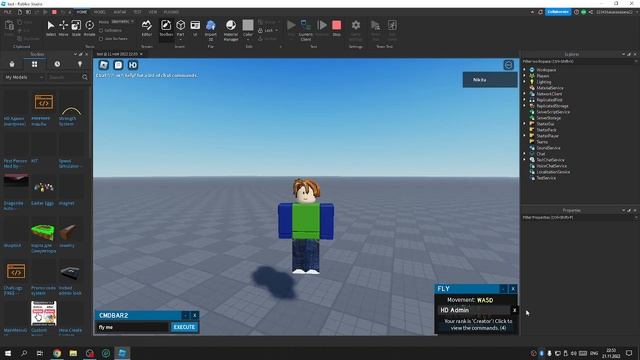
Task: Open the Toolbox Marketplace tab
Action: click(x=12, y=64)
